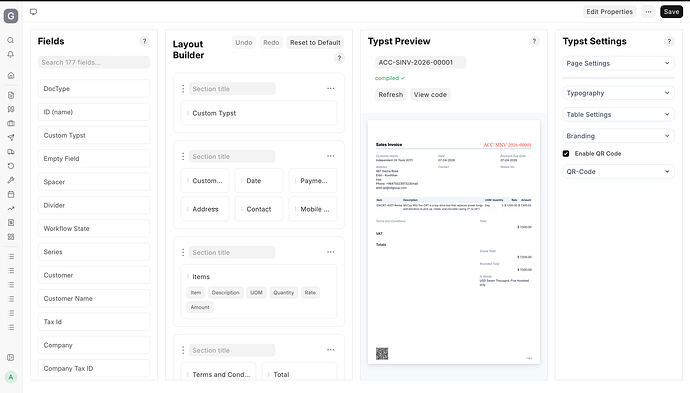Click the Quantity column chip in Items
690x393 pixels.
pyautogui.click(x=283, y=293)
